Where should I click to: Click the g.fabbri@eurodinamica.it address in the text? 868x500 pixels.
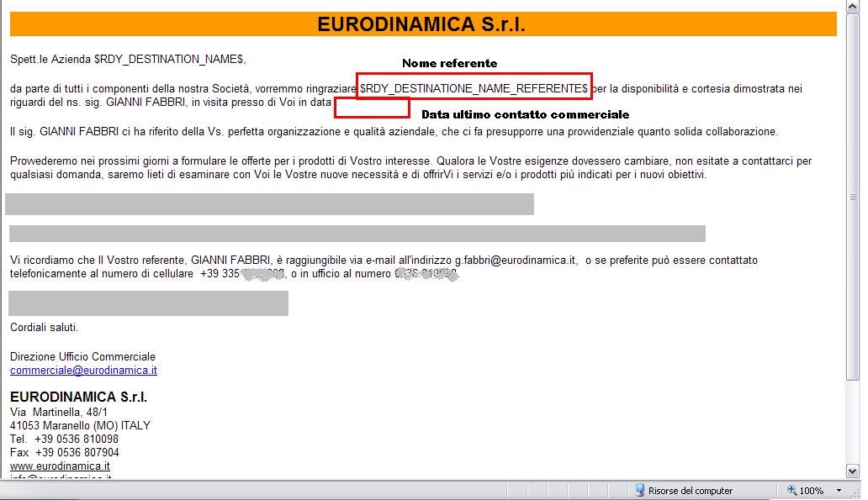[516, 260]
